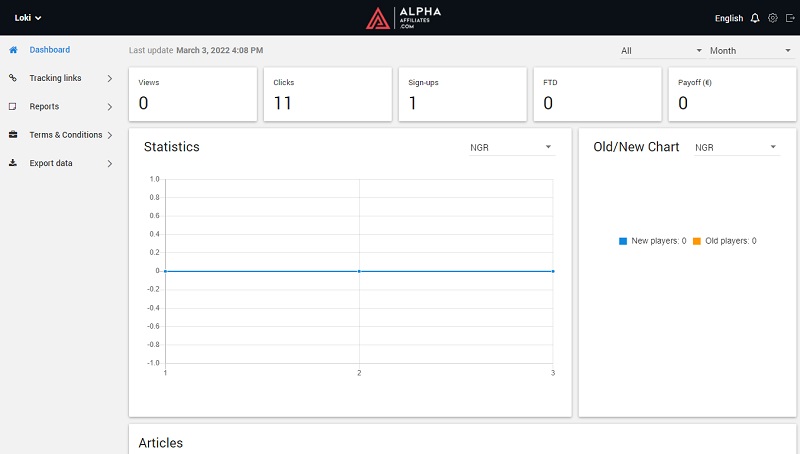The height and width of the screenshot is (454, 800).
Task: Switch language via English link
Action: (729, 18)
